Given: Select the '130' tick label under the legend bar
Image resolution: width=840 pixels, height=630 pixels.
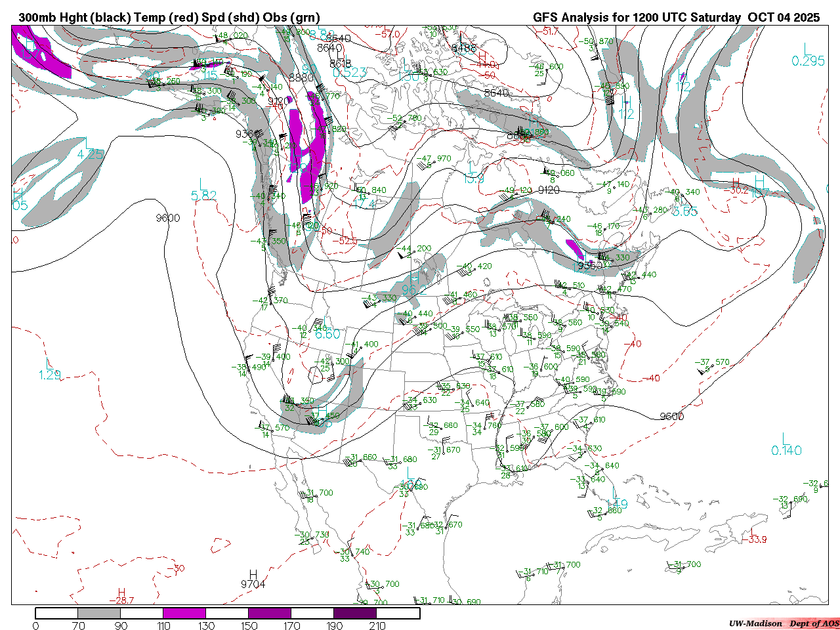Looking at the screenshot, I should tap(206, 625).
